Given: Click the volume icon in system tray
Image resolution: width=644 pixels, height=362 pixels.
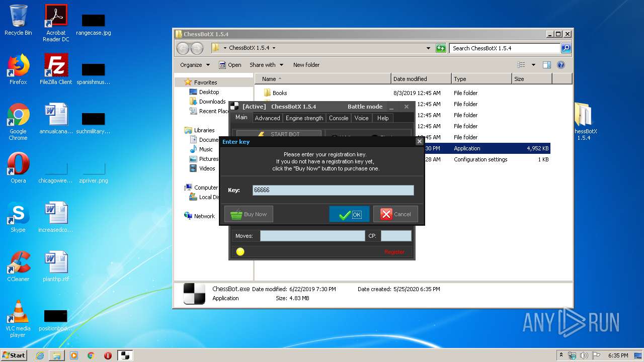Looking at the screenshot, I should click(583, 355).
